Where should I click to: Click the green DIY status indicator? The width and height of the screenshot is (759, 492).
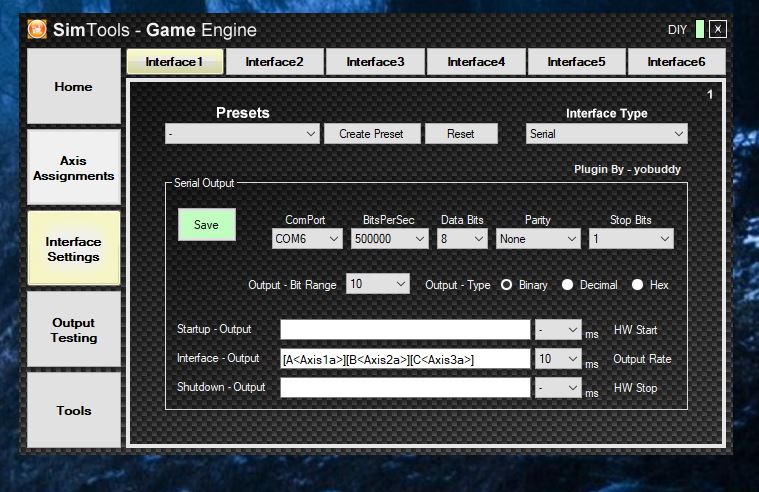coord(700,29)
